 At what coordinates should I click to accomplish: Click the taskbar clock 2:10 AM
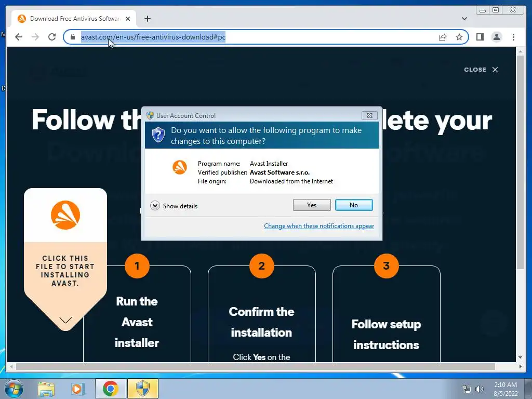[506, 385]
